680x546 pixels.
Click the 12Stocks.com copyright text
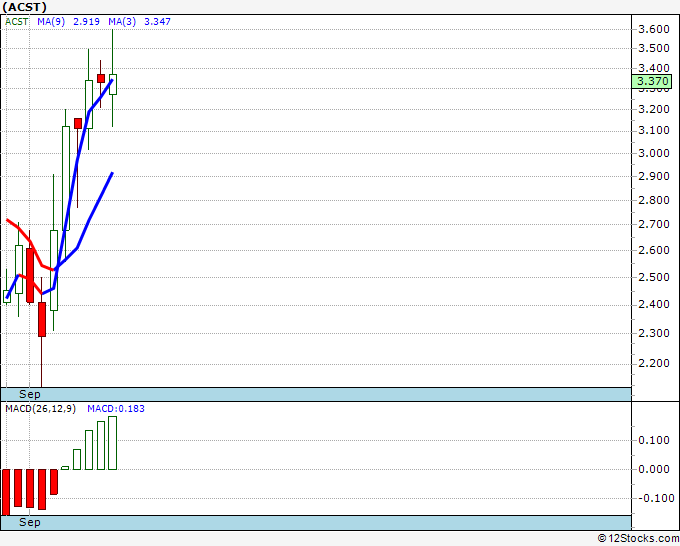click(638, 538)
